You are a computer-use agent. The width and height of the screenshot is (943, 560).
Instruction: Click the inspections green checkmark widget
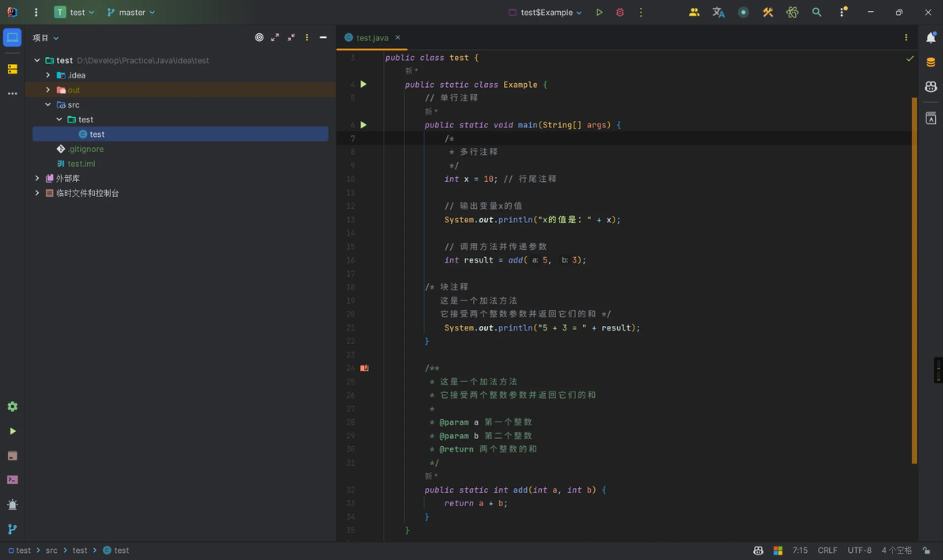click(909, 59)
